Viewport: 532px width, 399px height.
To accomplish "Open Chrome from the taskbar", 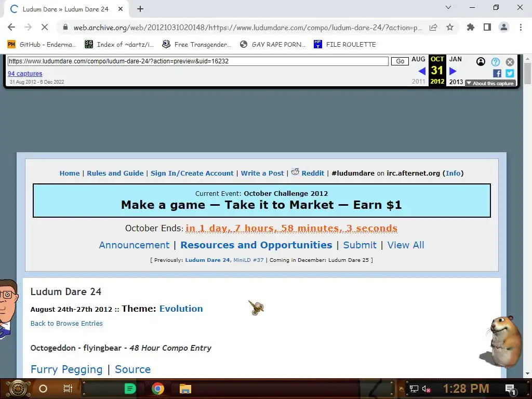I will 158,389.
